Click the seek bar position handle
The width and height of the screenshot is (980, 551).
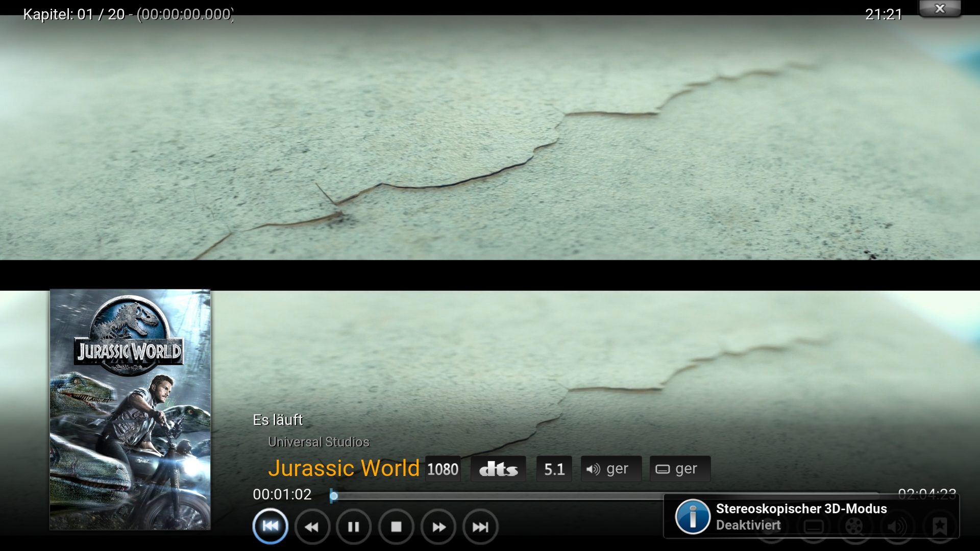click(x=333, y=495)
